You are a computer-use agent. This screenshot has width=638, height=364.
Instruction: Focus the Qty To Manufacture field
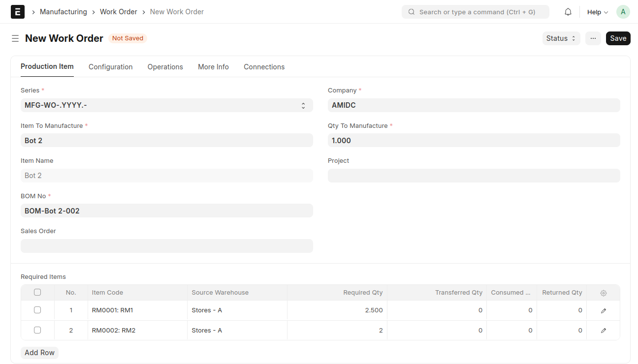(474, 141)
